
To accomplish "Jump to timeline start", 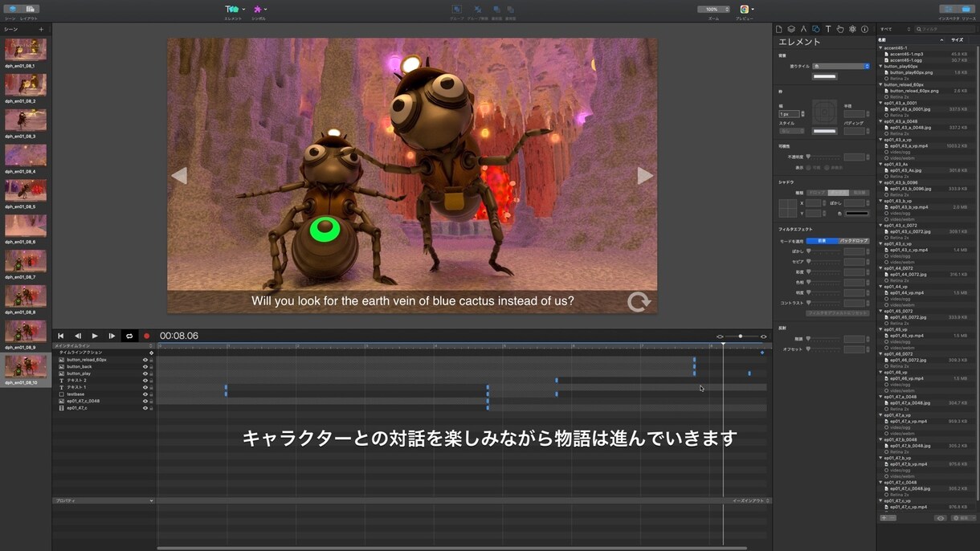I will point(60,336).
